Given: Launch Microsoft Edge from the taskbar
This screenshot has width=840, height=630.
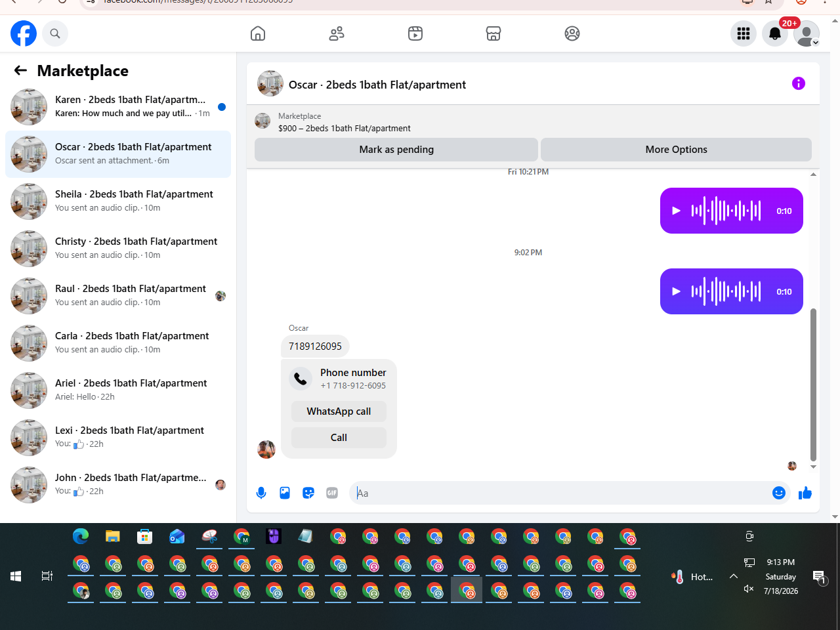Looking at the screenshot, I should coord(81,537).
